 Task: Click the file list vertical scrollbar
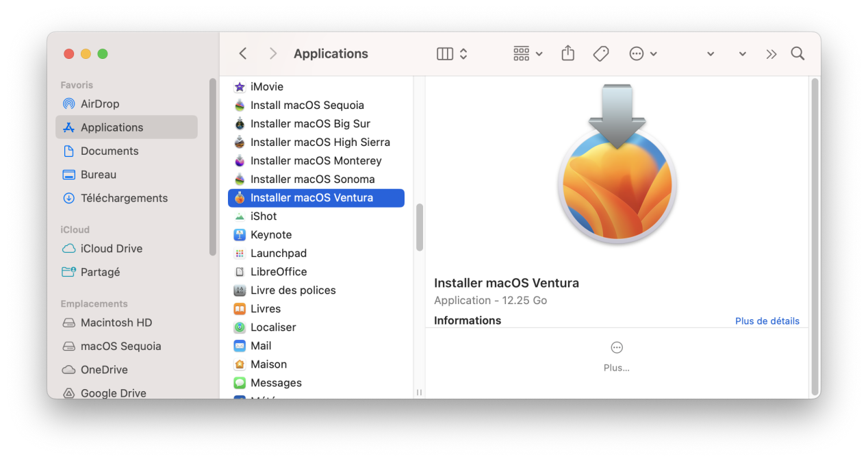click(419, 227)
